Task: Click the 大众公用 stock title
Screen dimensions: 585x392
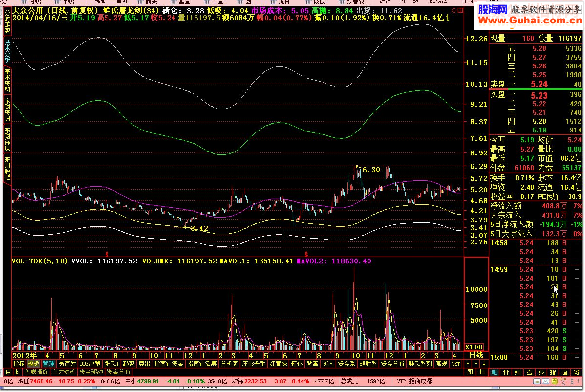Action: tap(28, 10)
